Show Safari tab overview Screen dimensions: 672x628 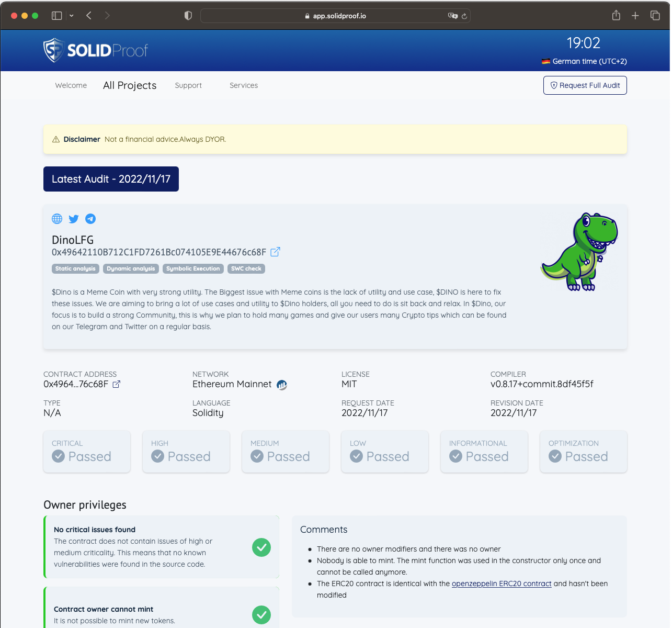coord(655,16)
